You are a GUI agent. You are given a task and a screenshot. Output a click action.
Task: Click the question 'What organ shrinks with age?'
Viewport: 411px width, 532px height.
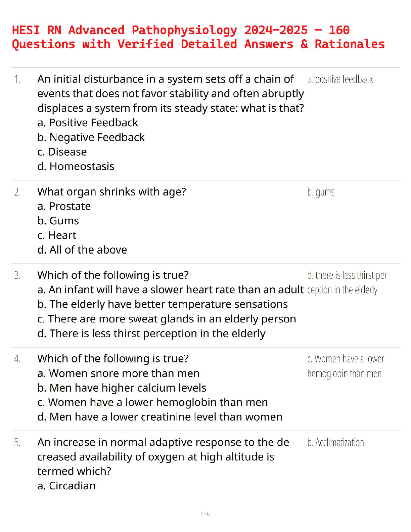coord(111,192)
